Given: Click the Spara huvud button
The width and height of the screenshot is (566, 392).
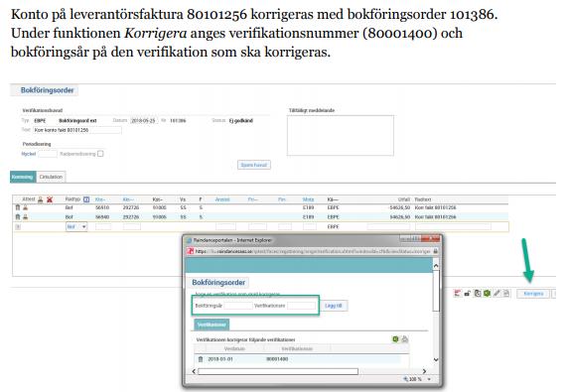Looking at the screenshot, I should coord(254,165).
